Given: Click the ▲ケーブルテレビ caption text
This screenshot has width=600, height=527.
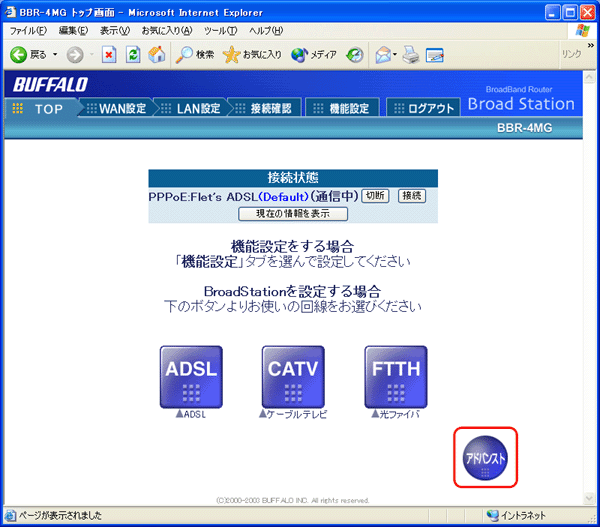Looking at the screenshot, I should click(x=293, y=414).
